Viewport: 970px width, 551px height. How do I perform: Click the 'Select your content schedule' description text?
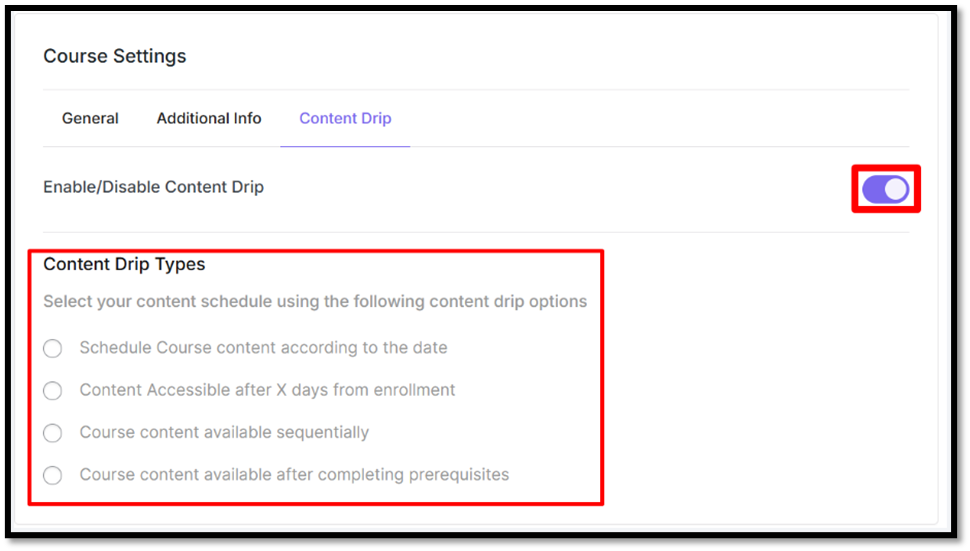315,302
